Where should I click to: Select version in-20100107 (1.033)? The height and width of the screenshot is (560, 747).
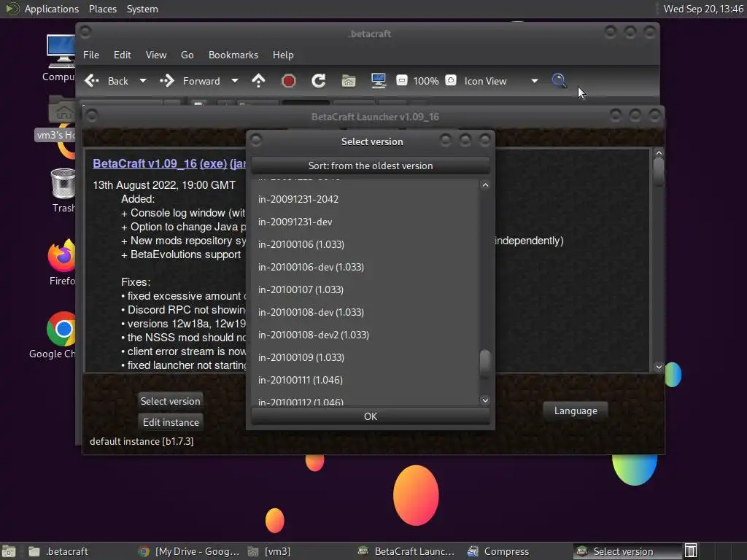(365, 289)
